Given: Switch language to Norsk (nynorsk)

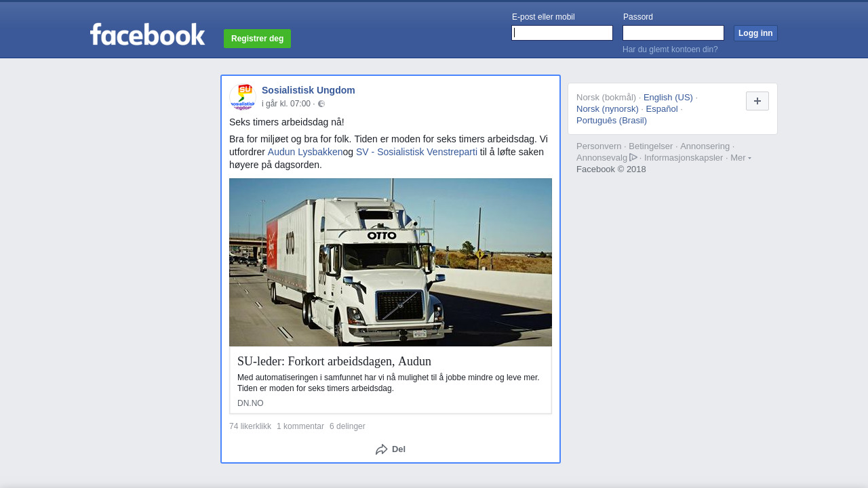Looking at the screenshot, I should (608, 108).
